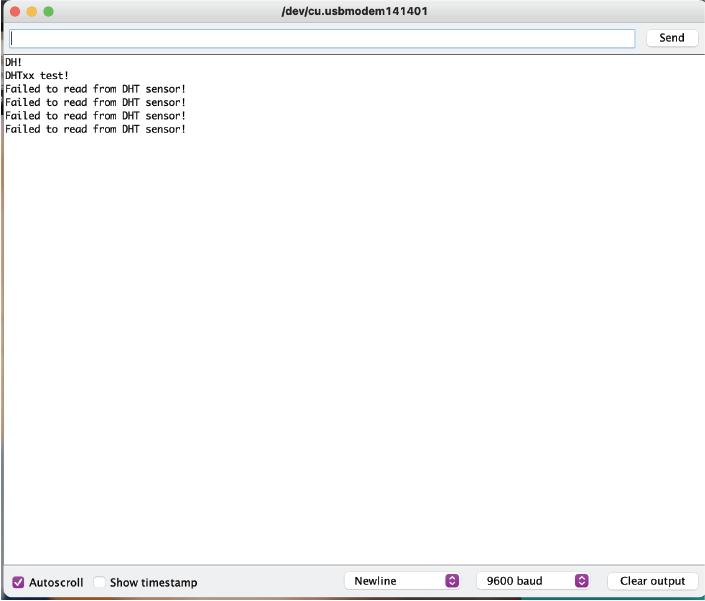Minimize the window with the yellow button

pos(32,12)
